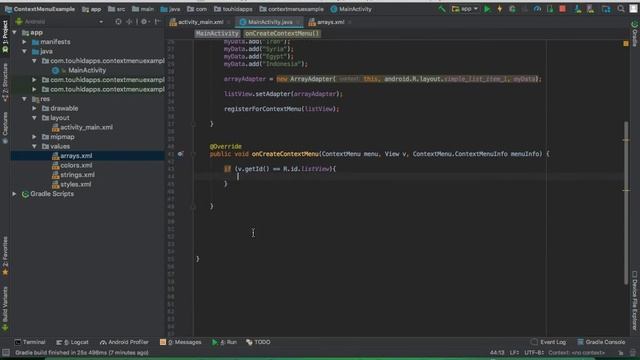
Task: Collapse the values folder
Action: tap(34, 146)
